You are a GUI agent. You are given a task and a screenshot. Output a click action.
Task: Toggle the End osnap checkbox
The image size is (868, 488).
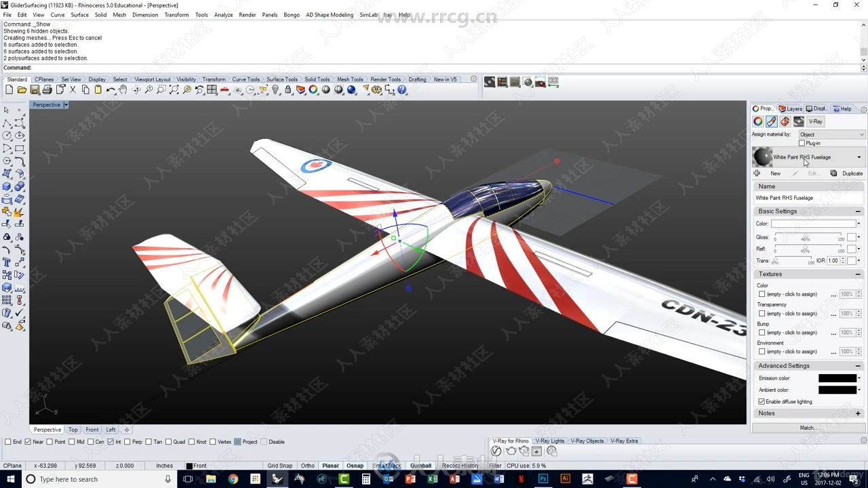[x=8, y=442]
